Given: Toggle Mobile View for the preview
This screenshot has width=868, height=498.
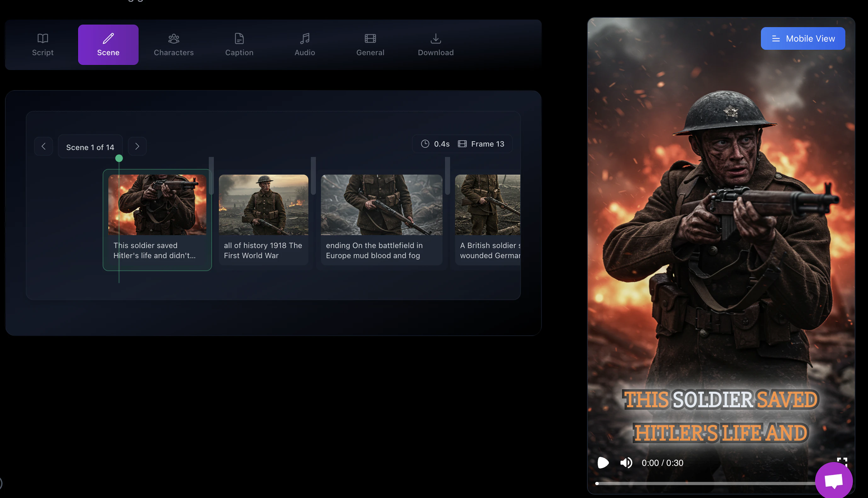Looking at the screenshot, I should click(x=803, y=38).
